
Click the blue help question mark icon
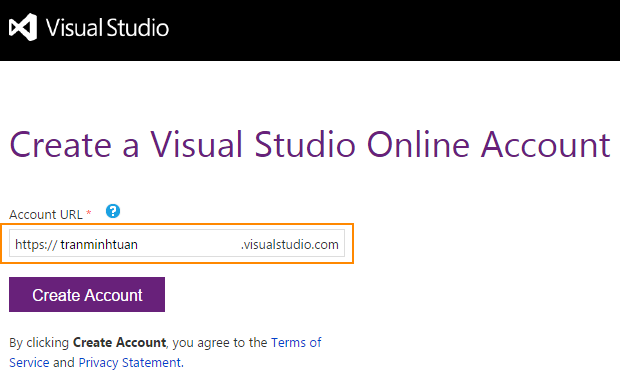113,211
